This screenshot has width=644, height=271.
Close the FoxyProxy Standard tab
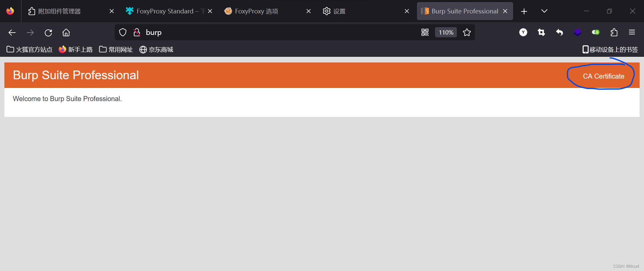click(210, 11)
